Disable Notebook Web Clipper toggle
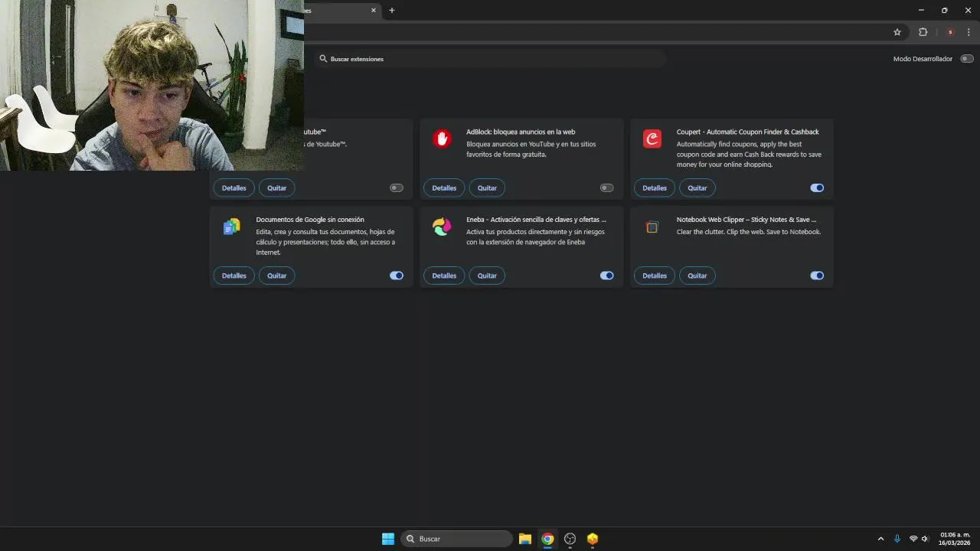 click(817, 275)
